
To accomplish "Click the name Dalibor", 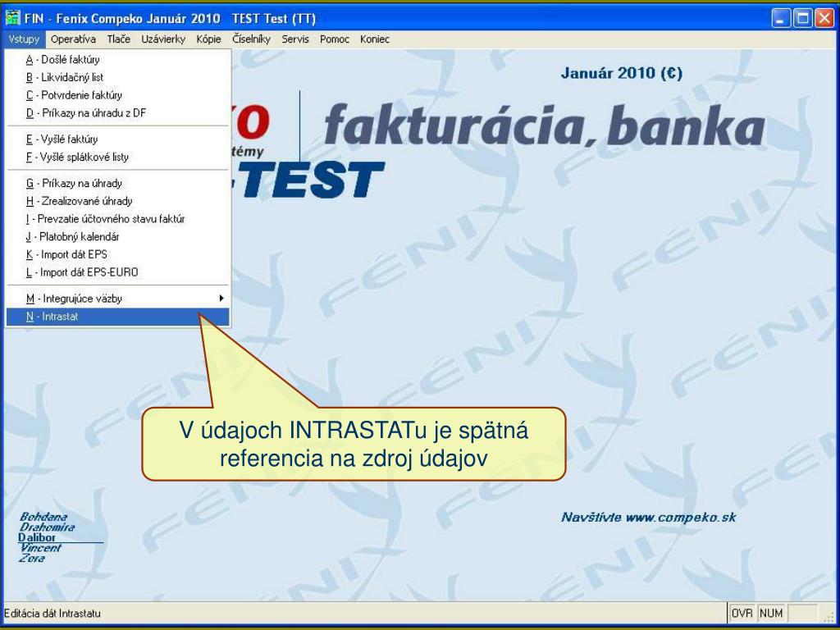I will [37, 537].
